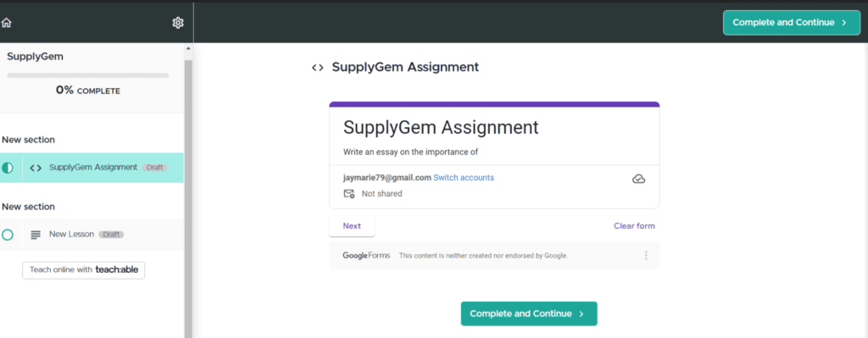
Task: Click Switch accounts link
Action: [x=464, y=178]
